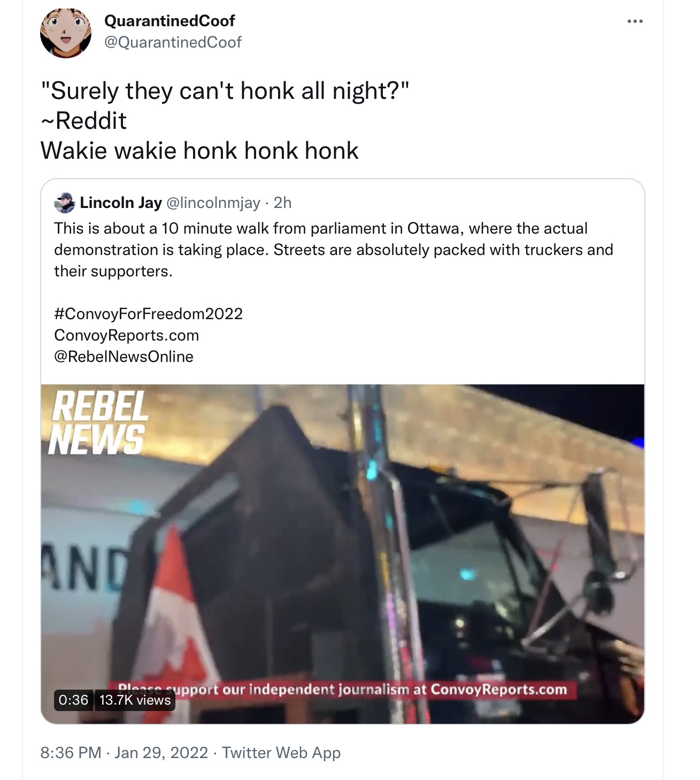
Task: Open QuarantinedCoof display name profile
Action: [x=170, y=21]
